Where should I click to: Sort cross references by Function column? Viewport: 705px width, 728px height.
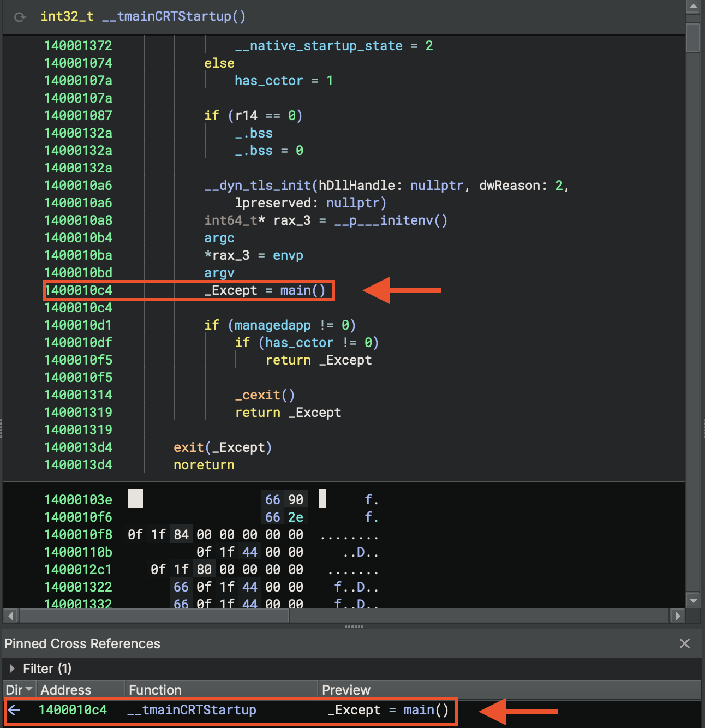pyautogui.click(x=155, y=690)
